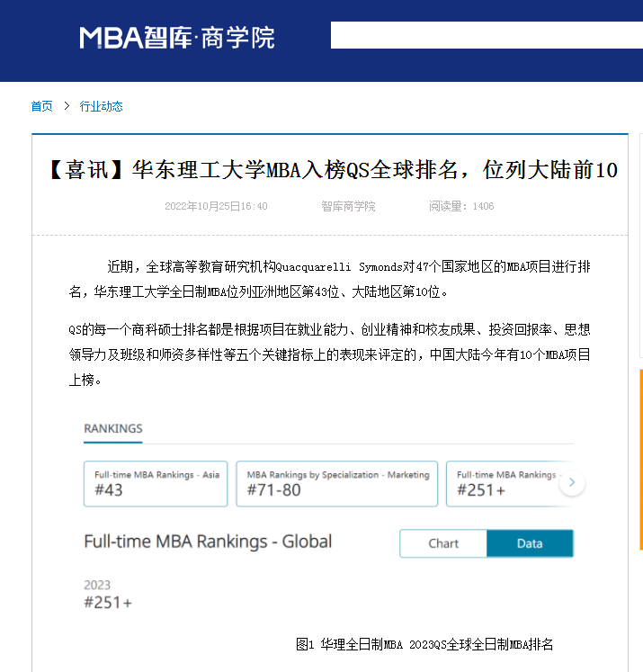Click the article headline about 华东理工大学MBA
Viewport: 643px width, 672px height.
coord(330,170)
